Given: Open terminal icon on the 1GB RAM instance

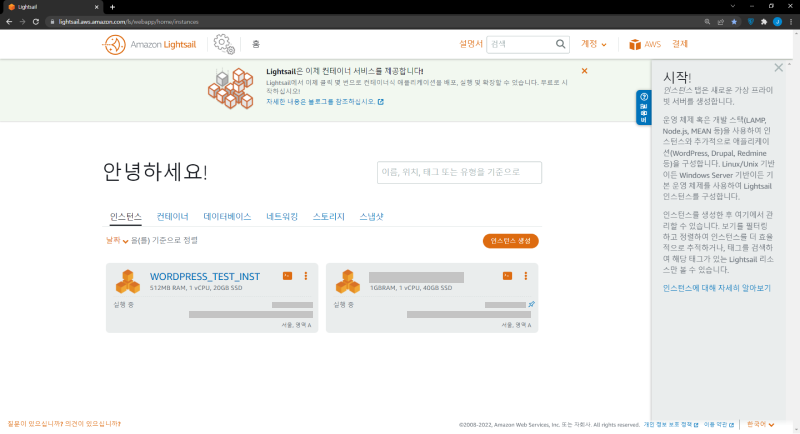Looking at the screenshot, I should click(507, 275).
